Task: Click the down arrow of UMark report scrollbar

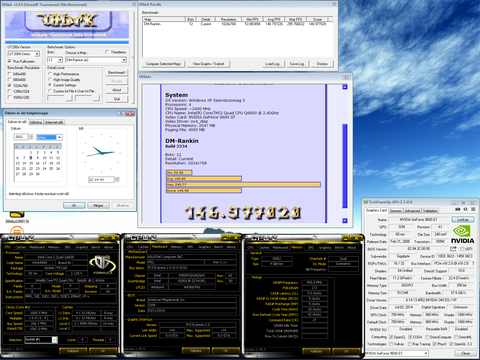Action: coord(345,220)
